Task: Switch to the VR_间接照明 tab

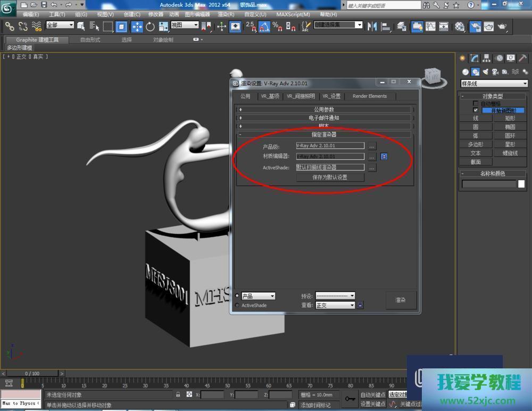Action: click(x=301, y=96)
